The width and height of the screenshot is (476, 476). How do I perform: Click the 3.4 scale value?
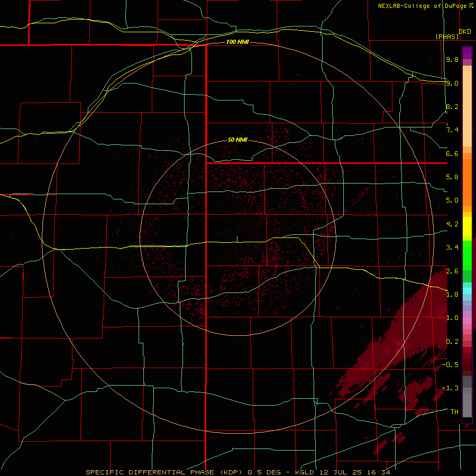click(452, 248)
